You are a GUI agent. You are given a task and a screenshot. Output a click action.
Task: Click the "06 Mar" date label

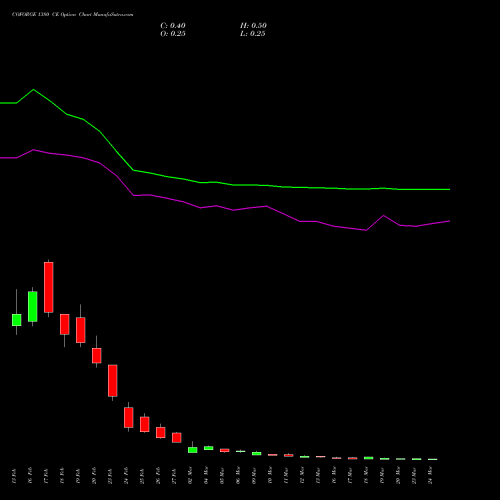pyautogui.click(x=238, y=476)
